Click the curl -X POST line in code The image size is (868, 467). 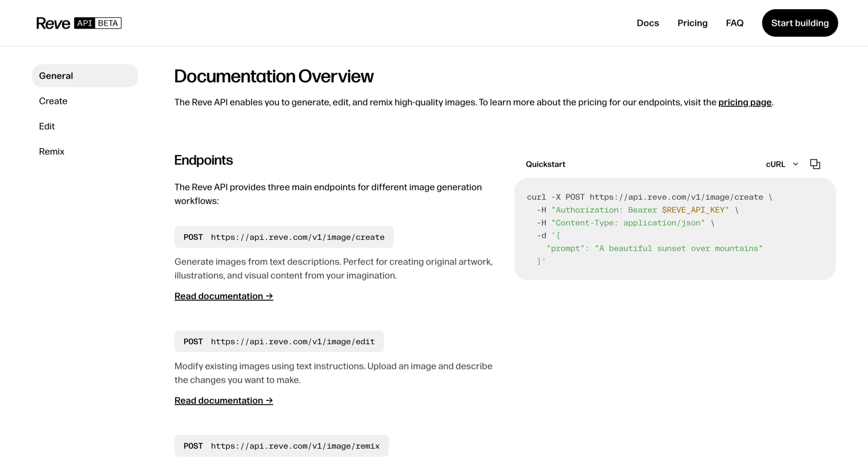pos(649,197)
